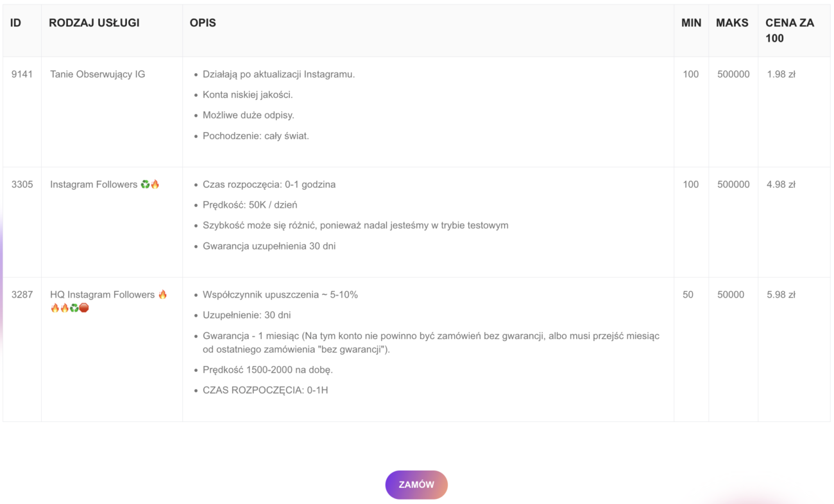Click service ID 9141 cell
Screen dimensions: 834x504
coord(22,74)
